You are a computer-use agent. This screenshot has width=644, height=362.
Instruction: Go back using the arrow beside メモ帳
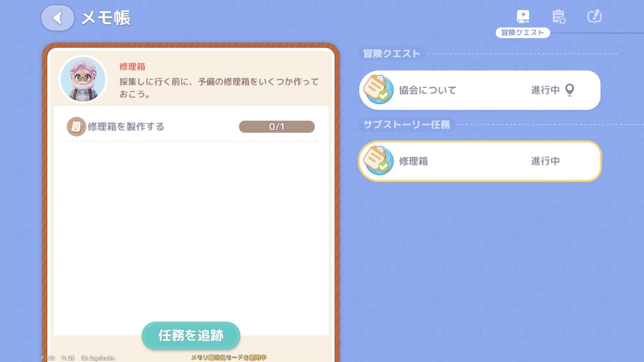[x=57, y=18]
